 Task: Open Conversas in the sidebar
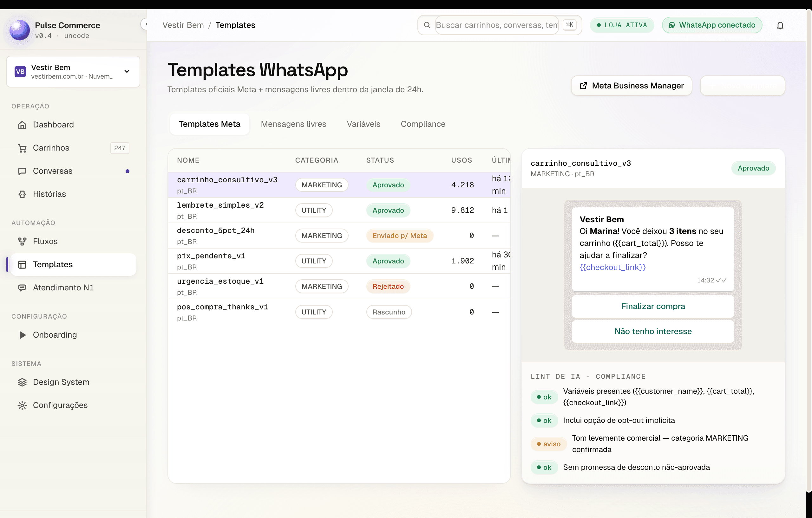(x=73, y=171)
